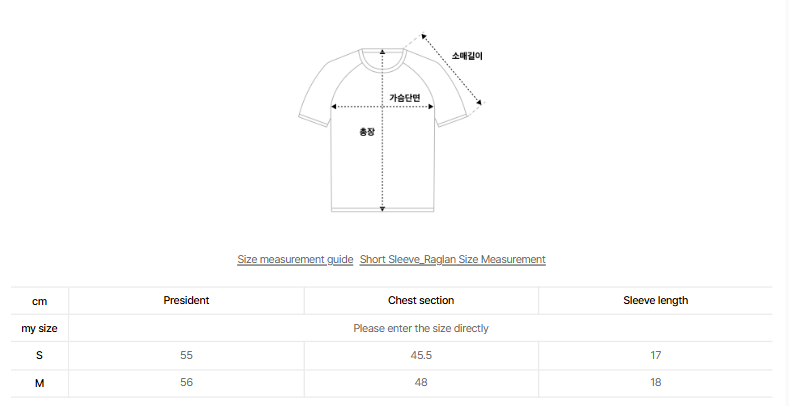
Task: Click the 55 value in S row
Action: (x=186, y=355)
